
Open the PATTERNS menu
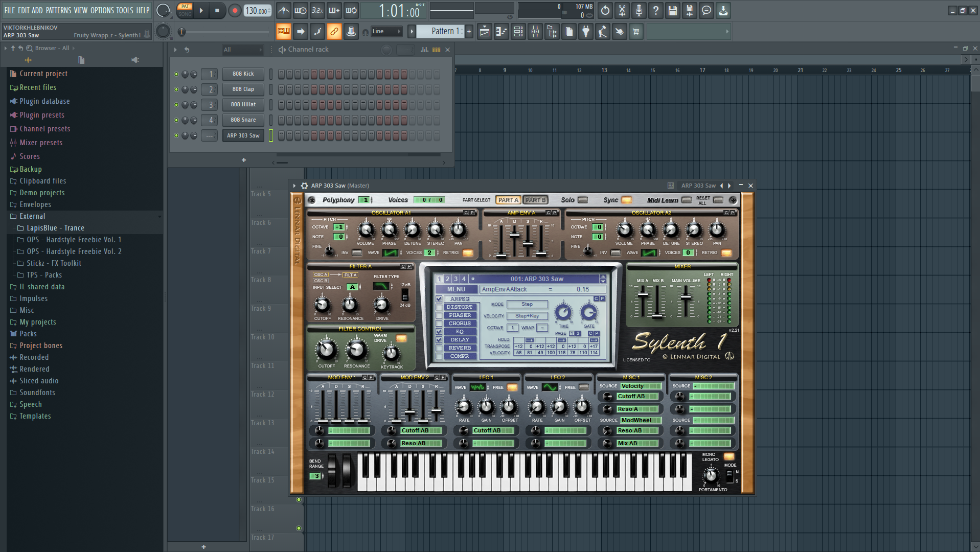(x=58, y=10)
